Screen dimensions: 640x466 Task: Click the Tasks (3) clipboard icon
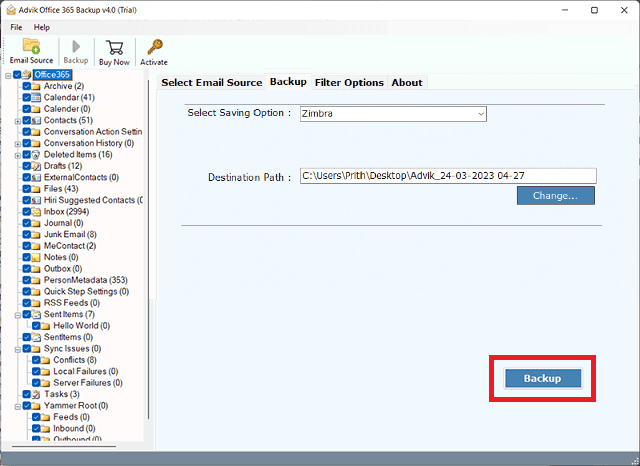click(x=36, y=394)
